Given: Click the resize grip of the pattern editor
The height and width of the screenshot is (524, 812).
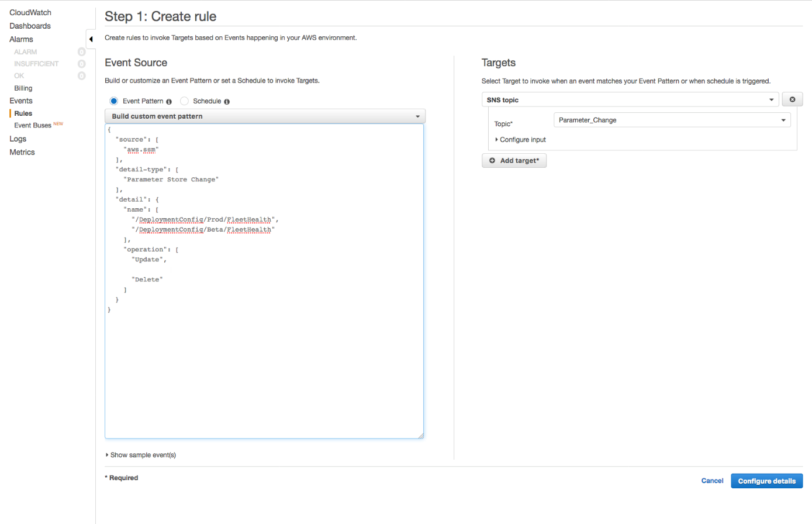Looking at the screenshot, I should (x=420, y=435).
